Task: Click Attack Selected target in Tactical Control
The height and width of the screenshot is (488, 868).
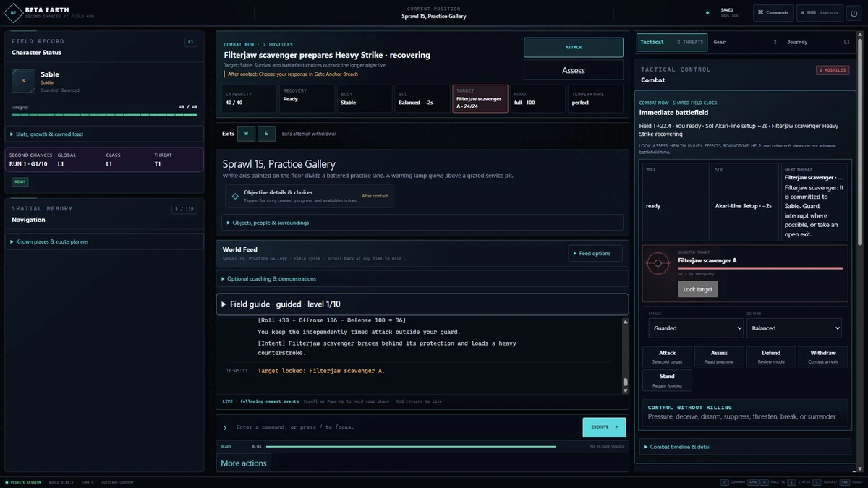Action: (x=667, y=356)
